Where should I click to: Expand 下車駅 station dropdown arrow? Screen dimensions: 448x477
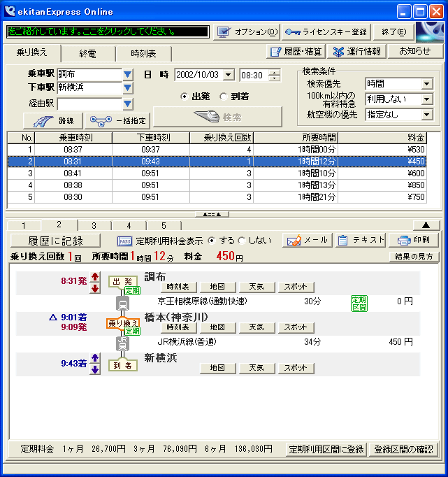(x=128, y=88)
